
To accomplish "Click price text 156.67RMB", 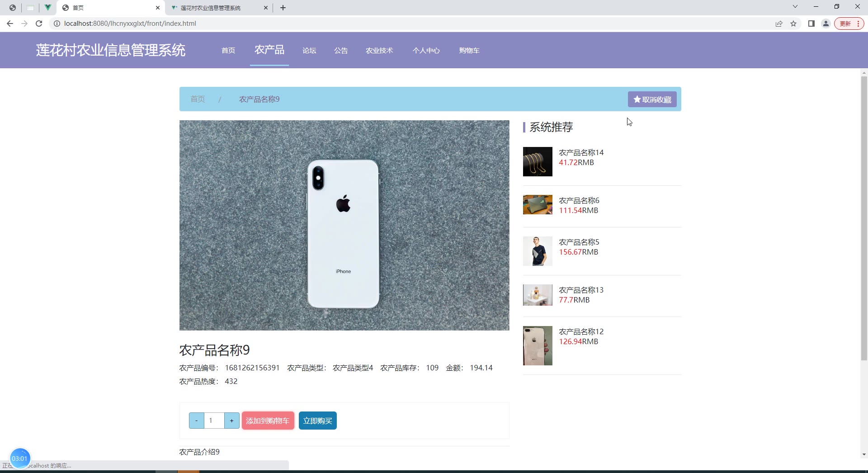I will [578, 252].
